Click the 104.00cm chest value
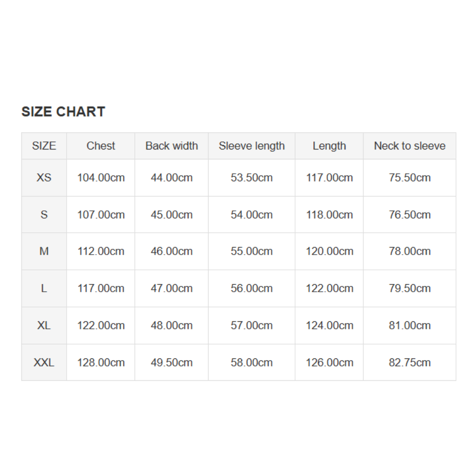 click(101, 178)
